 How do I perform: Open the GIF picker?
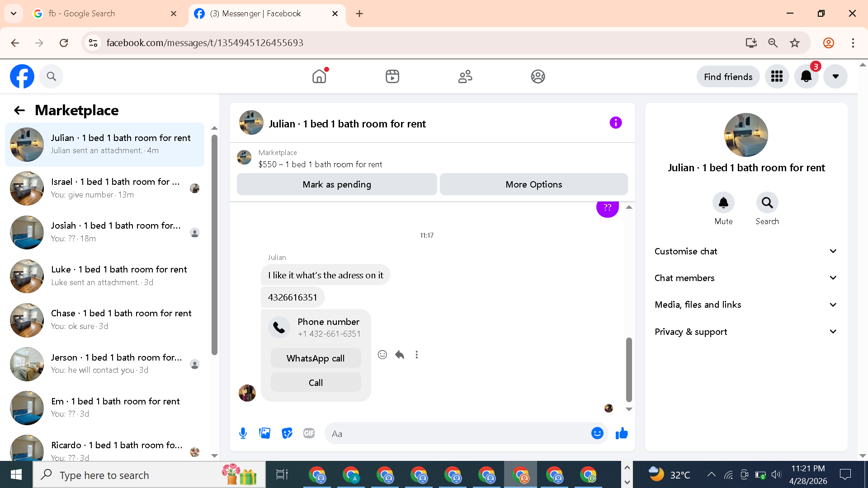tap(309, 433)
